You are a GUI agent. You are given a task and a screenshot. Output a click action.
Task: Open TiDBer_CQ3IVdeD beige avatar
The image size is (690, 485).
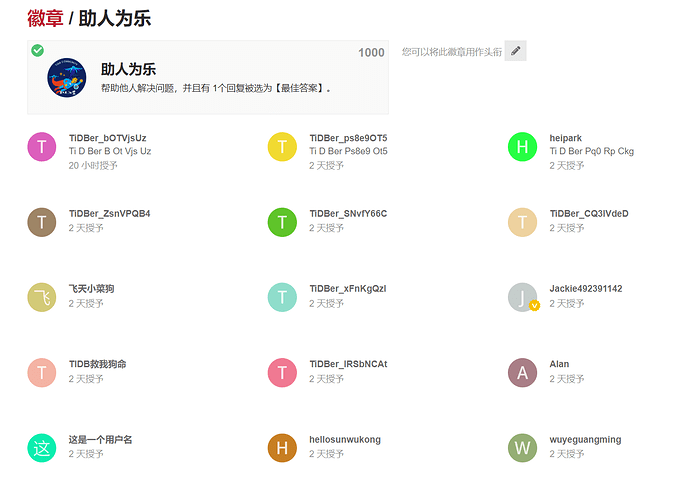tap(522, 222)
